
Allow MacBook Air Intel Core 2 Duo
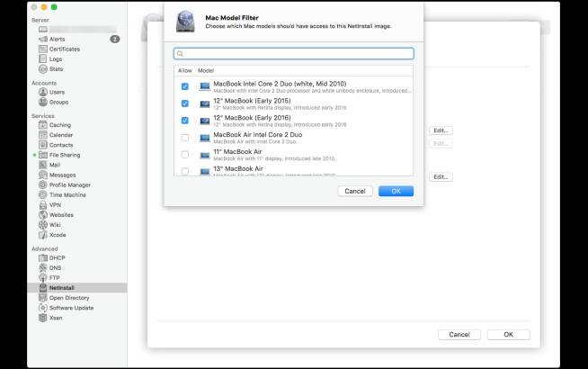pyautogui.click(x=184, y=138)
